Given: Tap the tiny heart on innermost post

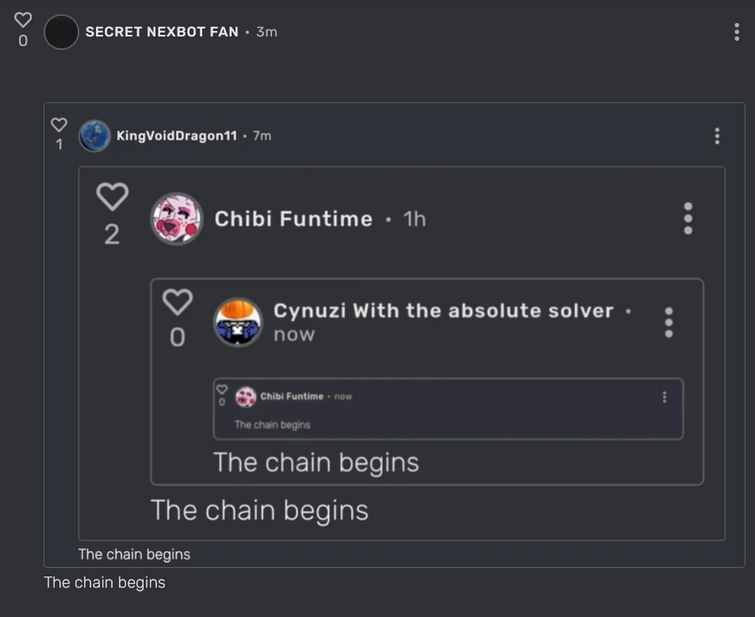Looking at the screenshot, I should (x=222, y=389).
